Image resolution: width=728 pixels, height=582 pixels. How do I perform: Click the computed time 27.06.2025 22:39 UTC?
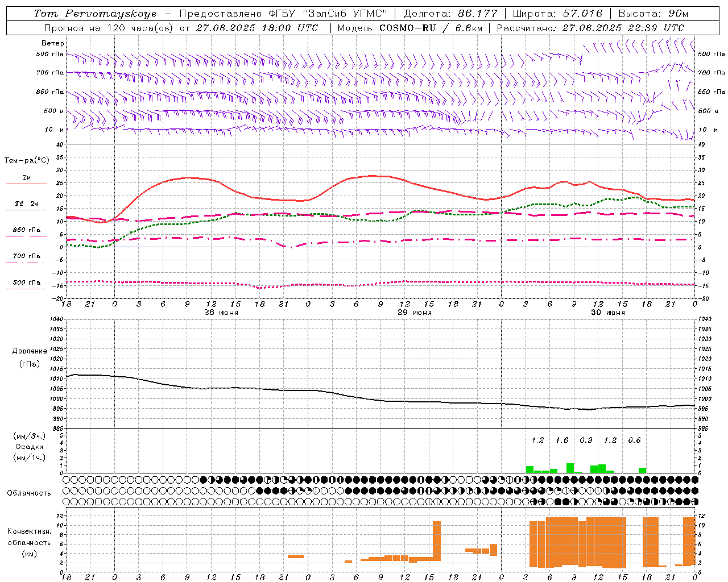point(623,28)
